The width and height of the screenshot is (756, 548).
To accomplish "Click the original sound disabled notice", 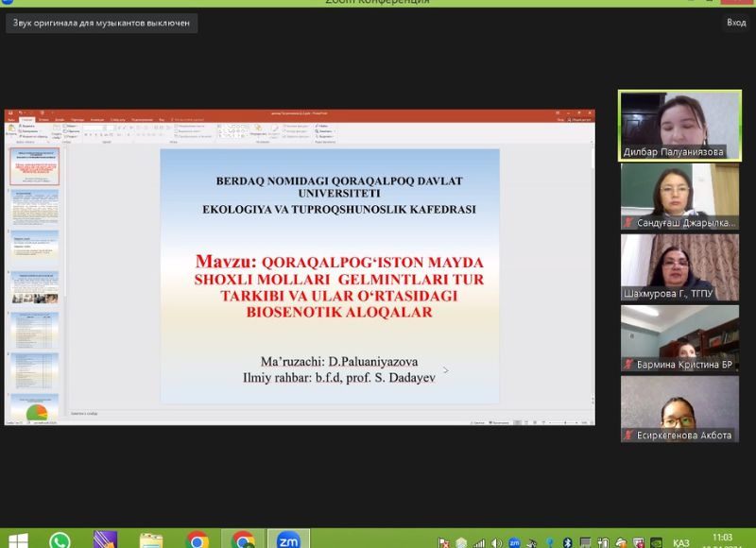I will pyautogui.click(x=101, y=23).
